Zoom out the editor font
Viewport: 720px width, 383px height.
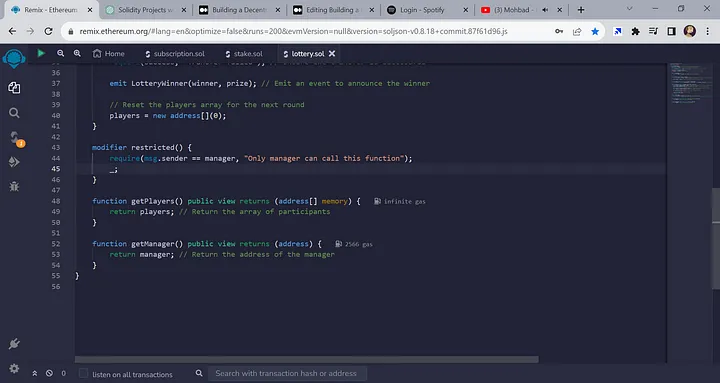pyautogui.click(x=61, y=53)
